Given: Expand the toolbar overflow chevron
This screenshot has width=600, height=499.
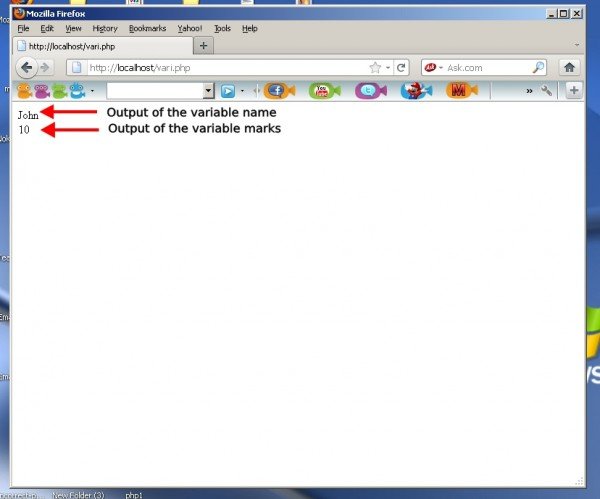Looking at the screenshot, I should click(529, 91).
